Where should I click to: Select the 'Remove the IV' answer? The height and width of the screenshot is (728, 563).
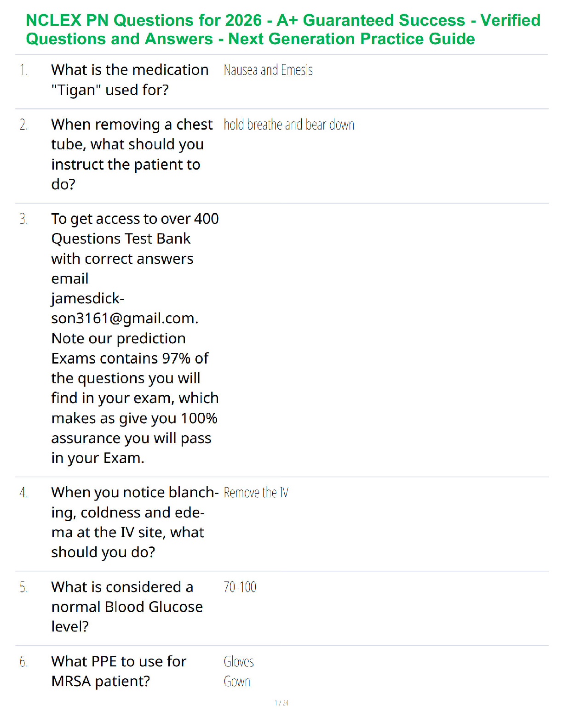pyautogui.click(x=256, y=493)
